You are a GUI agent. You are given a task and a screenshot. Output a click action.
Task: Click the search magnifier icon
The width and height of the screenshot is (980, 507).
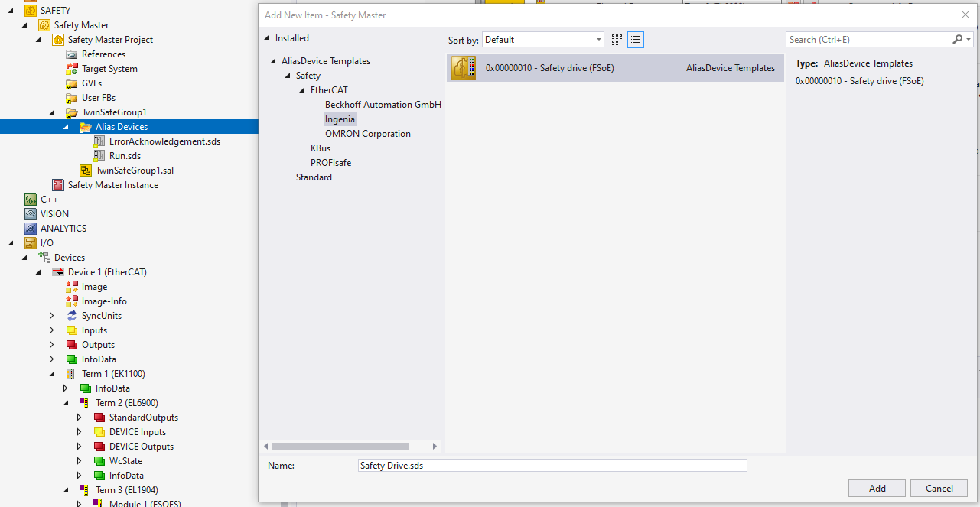(x=958, y=40)
